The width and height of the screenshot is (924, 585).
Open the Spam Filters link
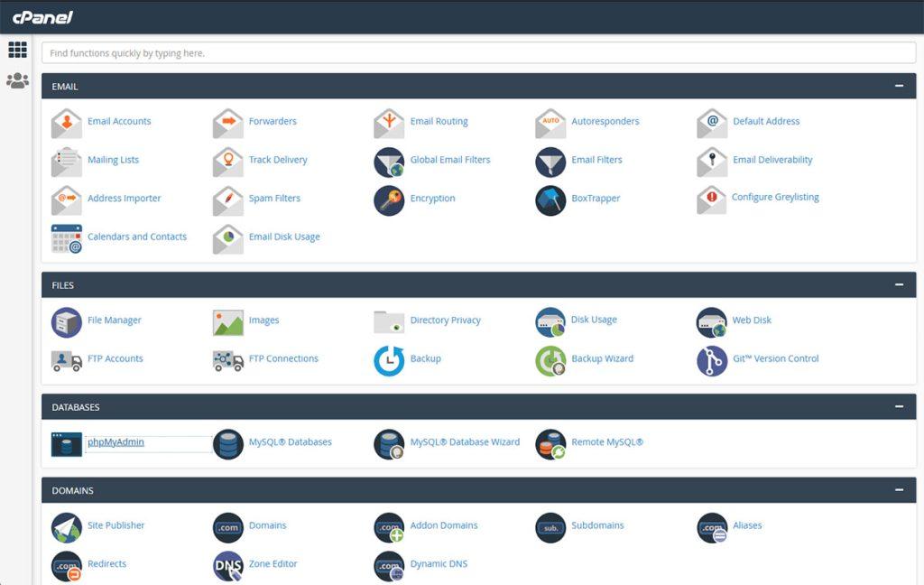click(274, 198)
